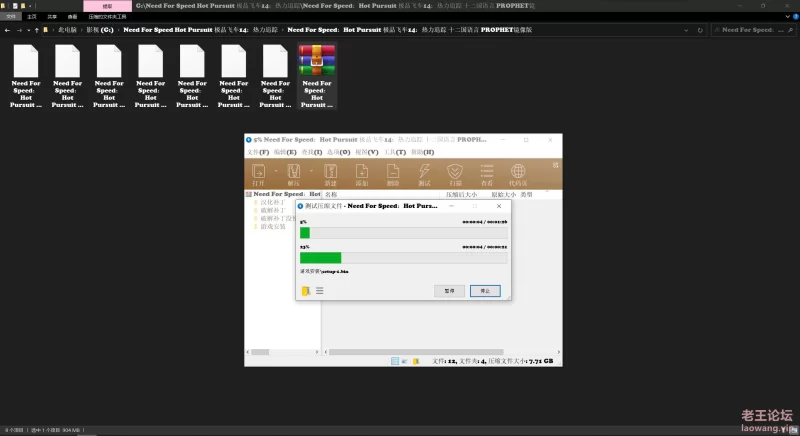Viewport: 800px width, 436px height.
Task: Click the upper overall progress bar in test dialog
Action: click(x=404, y=233)
